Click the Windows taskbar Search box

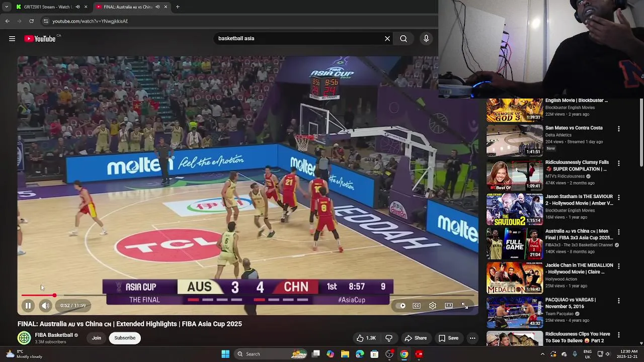pos(271,354)
